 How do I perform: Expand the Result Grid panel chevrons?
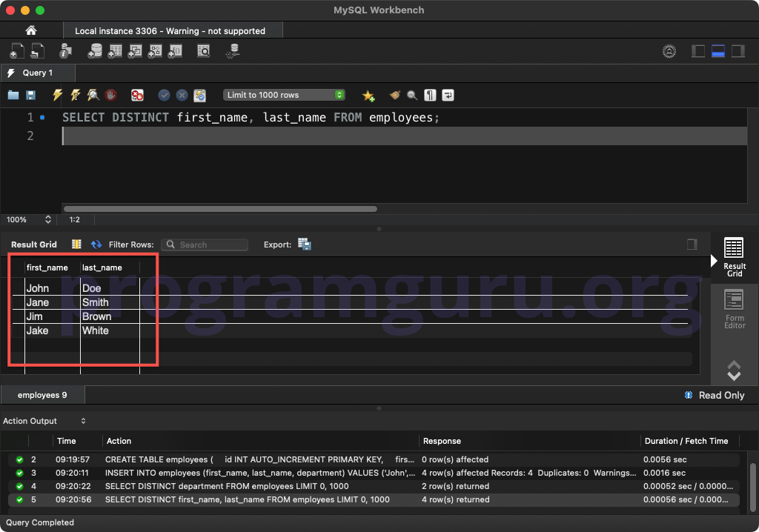734,370
